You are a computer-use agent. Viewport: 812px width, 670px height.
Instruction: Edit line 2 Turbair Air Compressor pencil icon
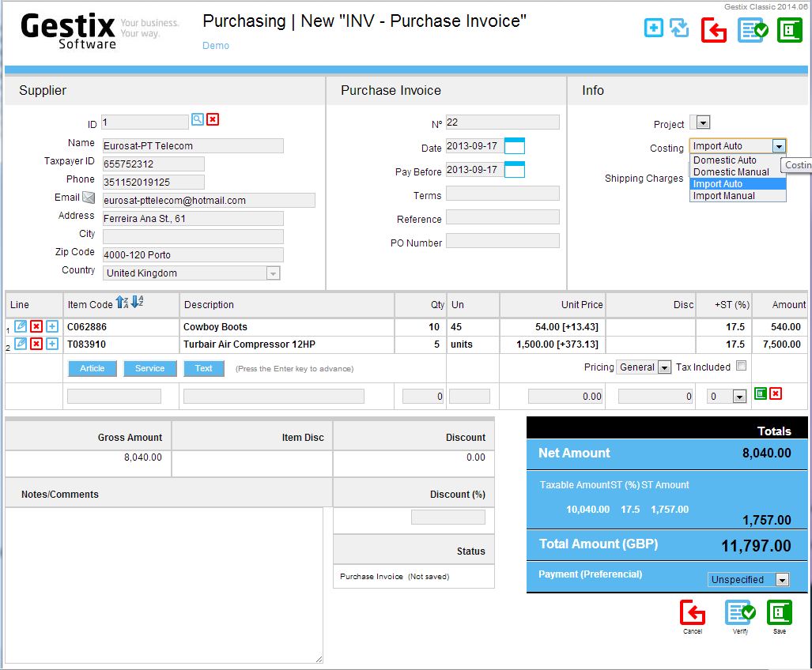21,344
